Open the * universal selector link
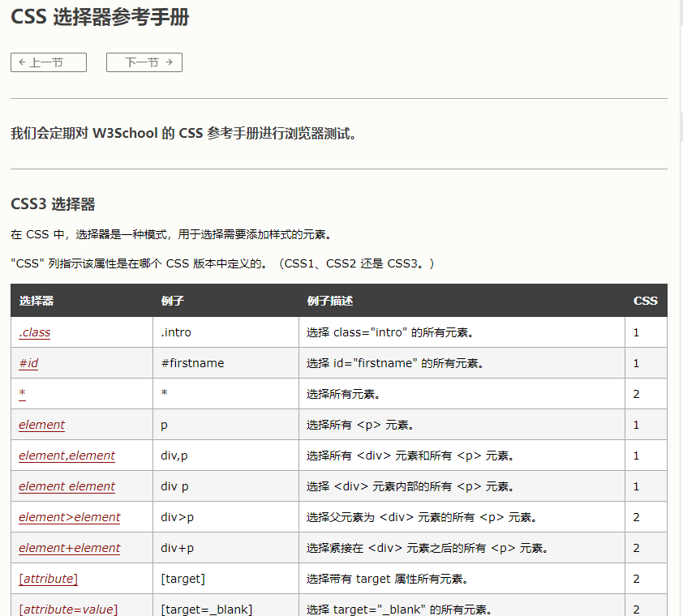 click(x=22, y=394)
